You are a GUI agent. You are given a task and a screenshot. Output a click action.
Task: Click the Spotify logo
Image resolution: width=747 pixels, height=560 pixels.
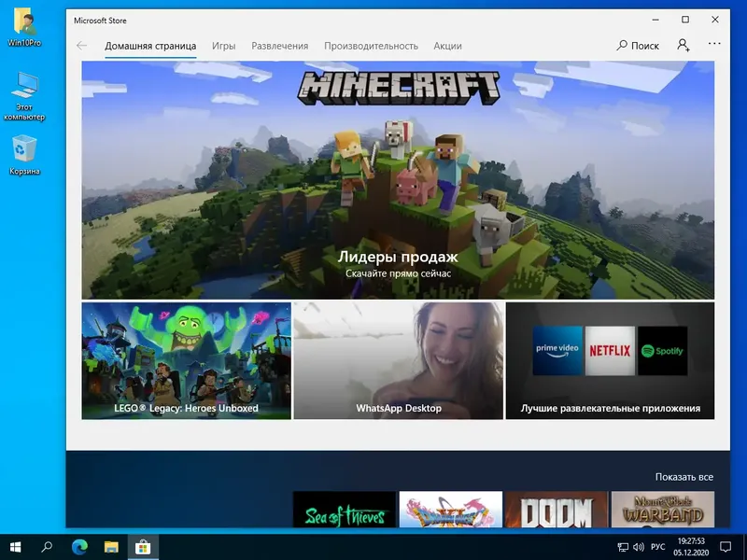pos(662,351)
